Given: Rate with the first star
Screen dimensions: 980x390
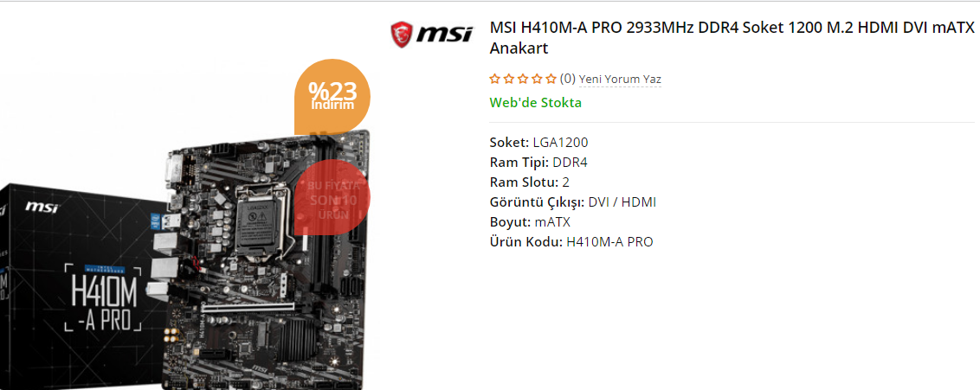Looking at the screenshot, I should pos(494,80).
